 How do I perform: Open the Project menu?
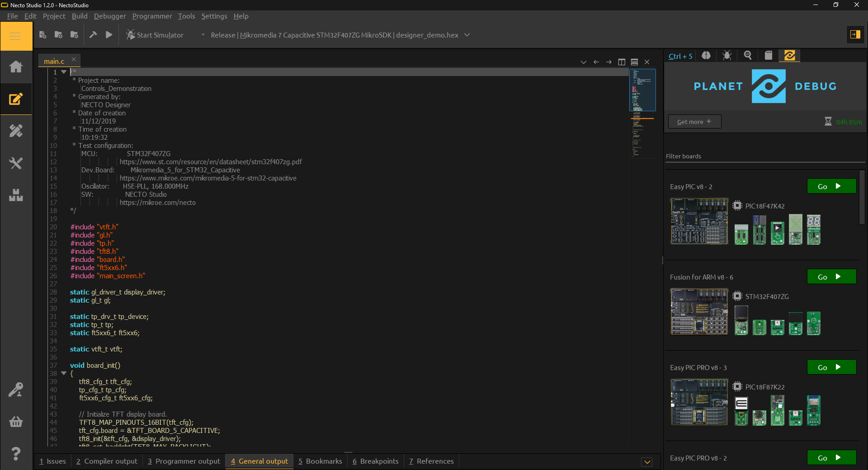tap(54, 16)
